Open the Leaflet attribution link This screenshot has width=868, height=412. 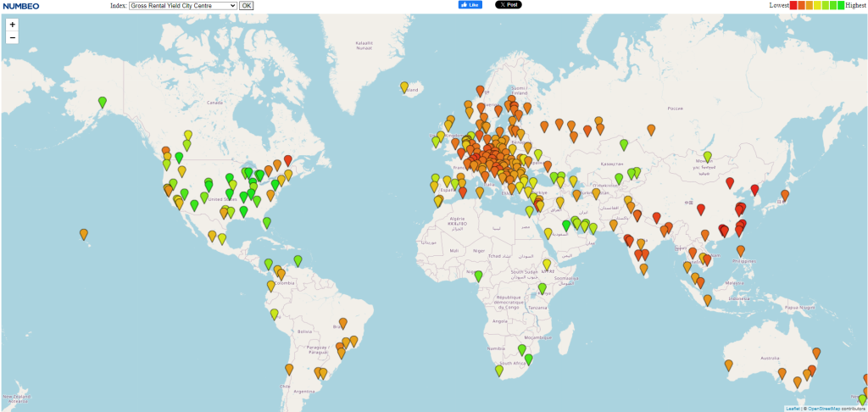click(793, 409)
